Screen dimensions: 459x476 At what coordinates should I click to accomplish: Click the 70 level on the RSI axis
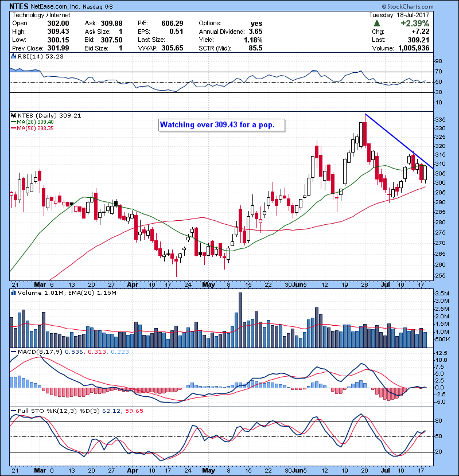pyautogui.click(x=439, y=72)
